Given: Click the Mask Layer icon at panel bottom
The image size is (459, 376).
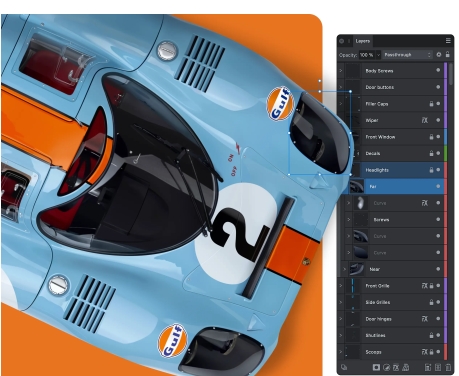Looking at the screenshot, I should [x=376, y=367].
